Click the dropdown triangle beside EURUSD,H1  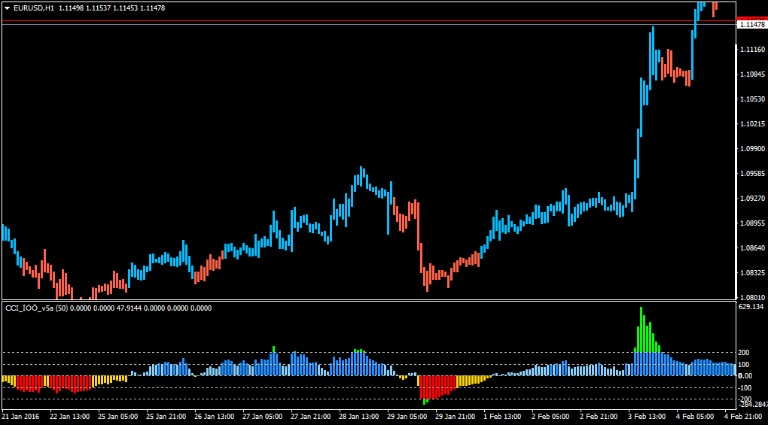[7, 7]
